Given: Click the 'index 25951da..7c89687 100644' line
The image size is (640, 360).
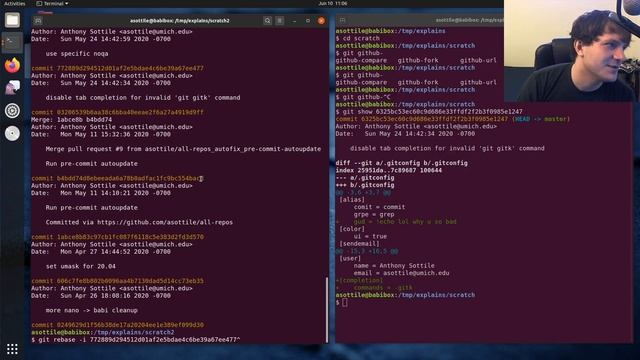Looking at the screenshot, I should pyautogui.click(x=389, y=171).
